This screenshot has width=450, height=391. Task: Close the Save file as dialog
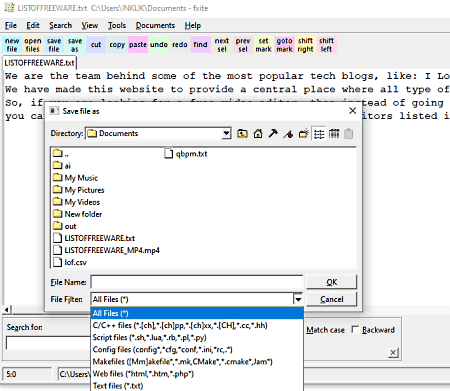point(353,111)
